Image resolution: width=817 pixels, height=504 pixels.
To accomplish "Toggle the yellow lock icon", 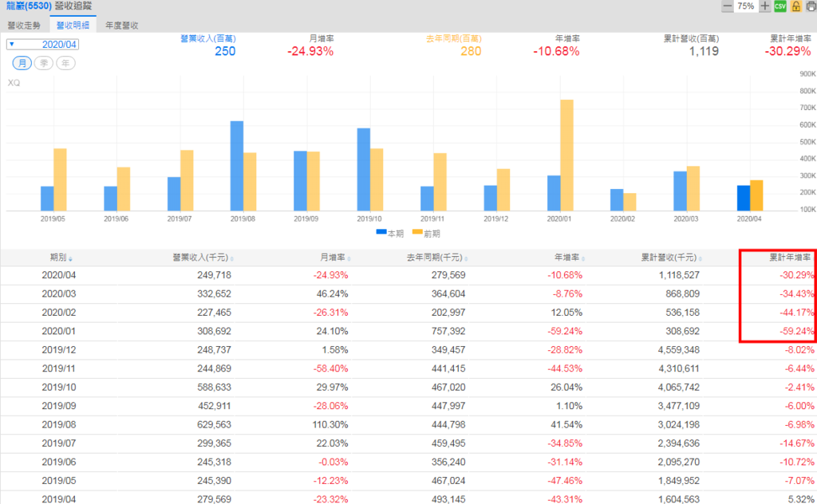I will tap(795, 6).
